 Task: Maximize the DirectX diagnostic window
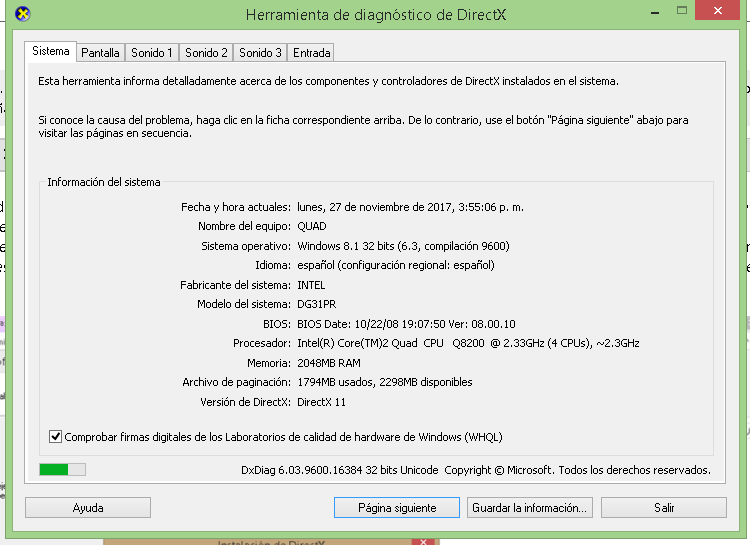pyautogui.click(x=682, y=11)
